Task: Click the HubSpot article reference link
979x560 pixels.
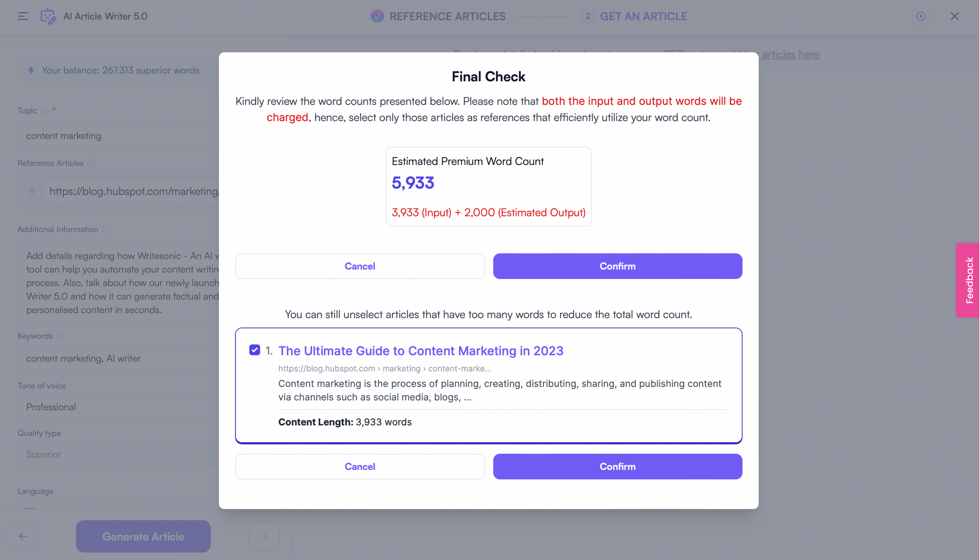Action: [421, 350]
